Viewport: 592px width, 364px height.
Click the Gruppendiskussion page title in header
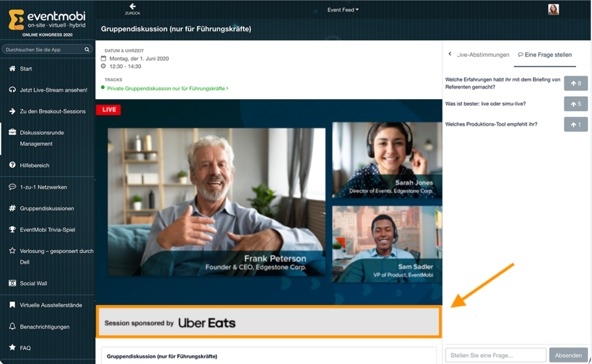[176, 29]
